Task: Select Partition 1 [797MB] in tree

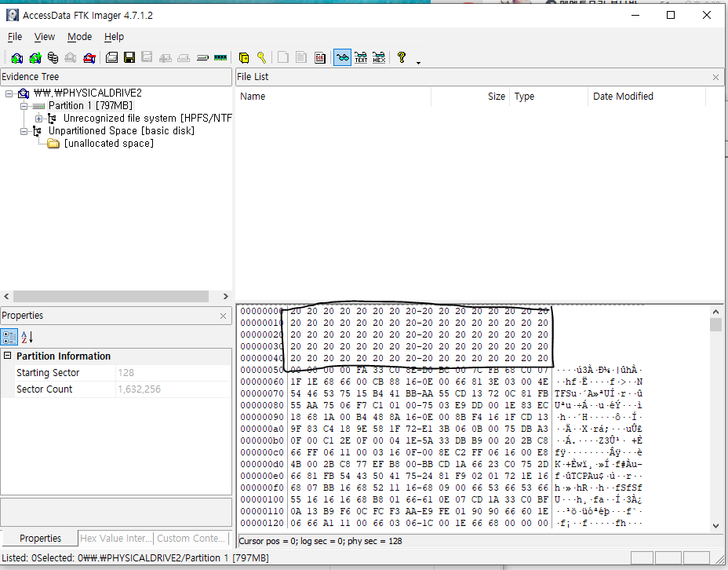Action: [x=90, y=105]
